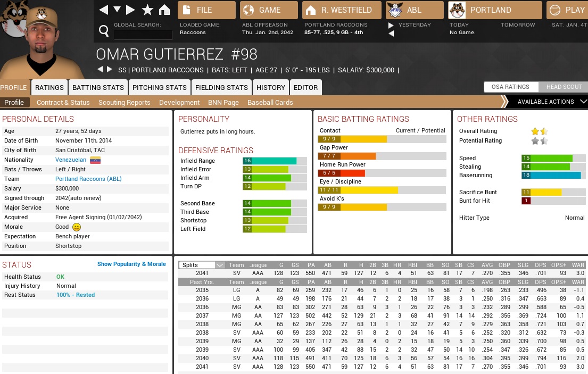The width and height of the screenshot is (588, 374).
Task: Click the '100% - Rested' status text
Action: coord(76,295)
